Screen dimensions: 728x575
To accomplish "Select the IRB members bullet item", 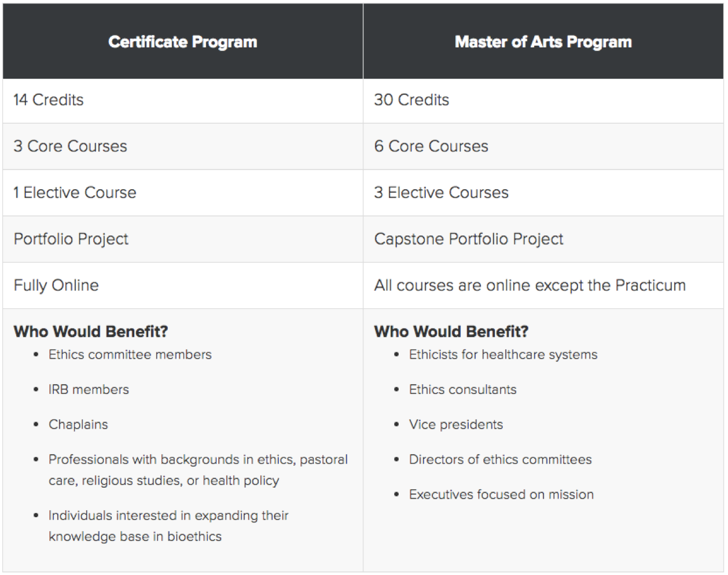I will coord(89,389).
